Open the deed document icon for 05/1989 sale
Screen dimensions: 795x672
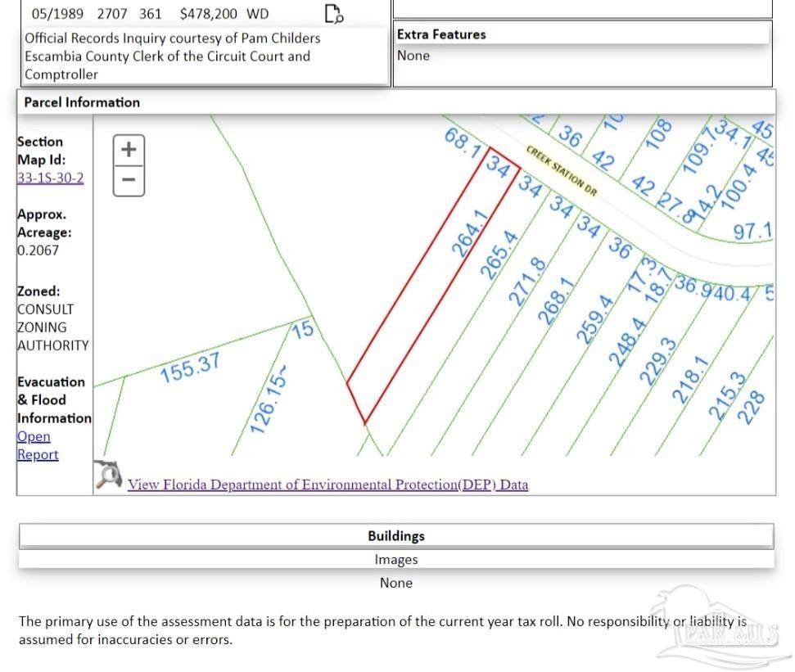coord(333,13)
